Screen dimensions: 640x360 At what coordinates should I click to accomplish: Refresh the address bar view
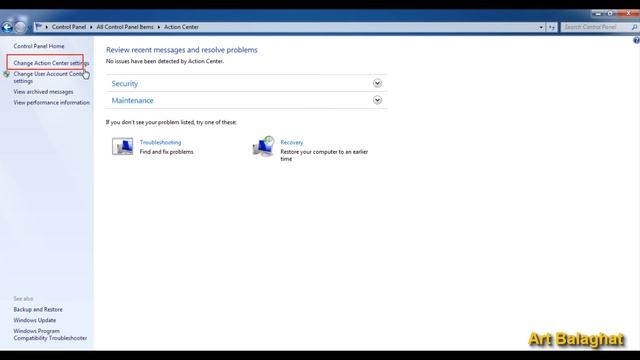click(x=552, y=27)
